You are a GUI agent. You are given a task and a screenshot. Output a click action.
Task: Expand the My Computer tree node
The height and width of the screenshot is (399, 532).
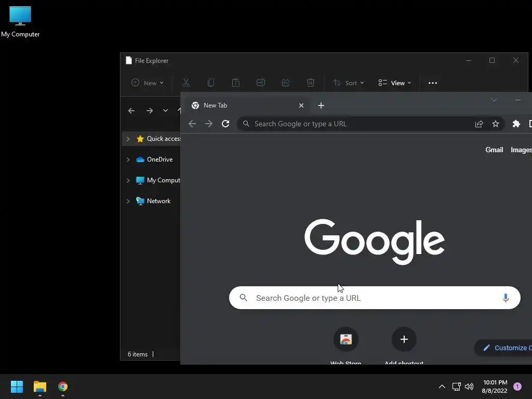128,180
